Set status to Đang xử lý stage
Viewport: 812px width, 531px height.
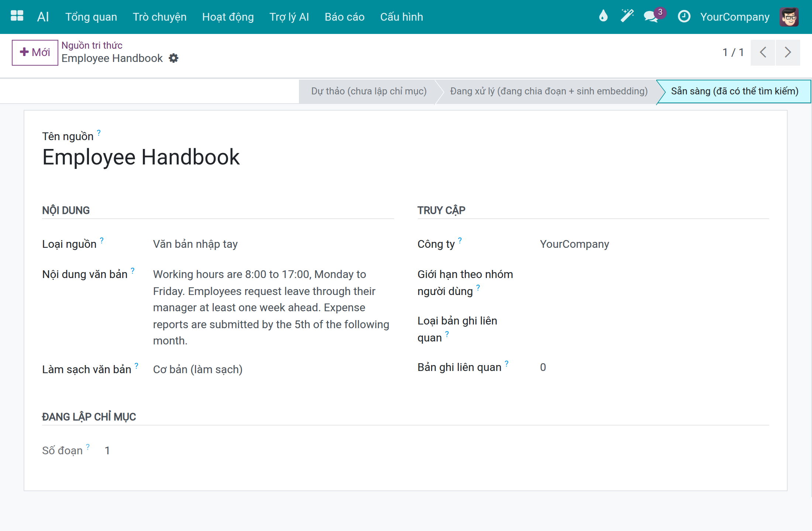click(548, 91)
